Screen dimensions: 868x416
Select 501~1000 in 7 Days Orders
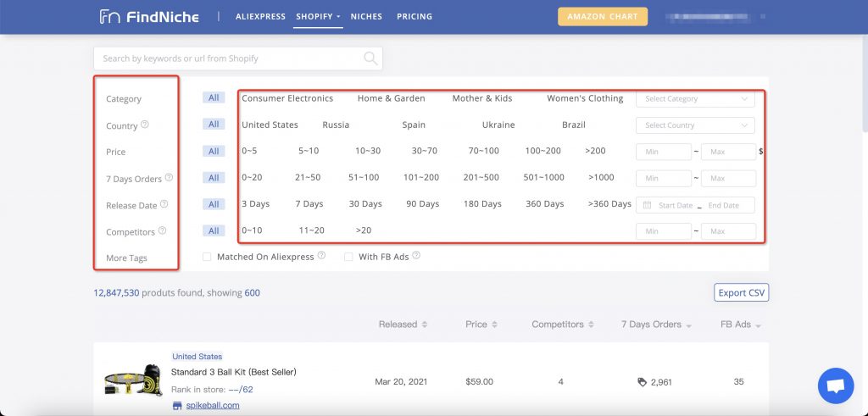pos(543,178)
